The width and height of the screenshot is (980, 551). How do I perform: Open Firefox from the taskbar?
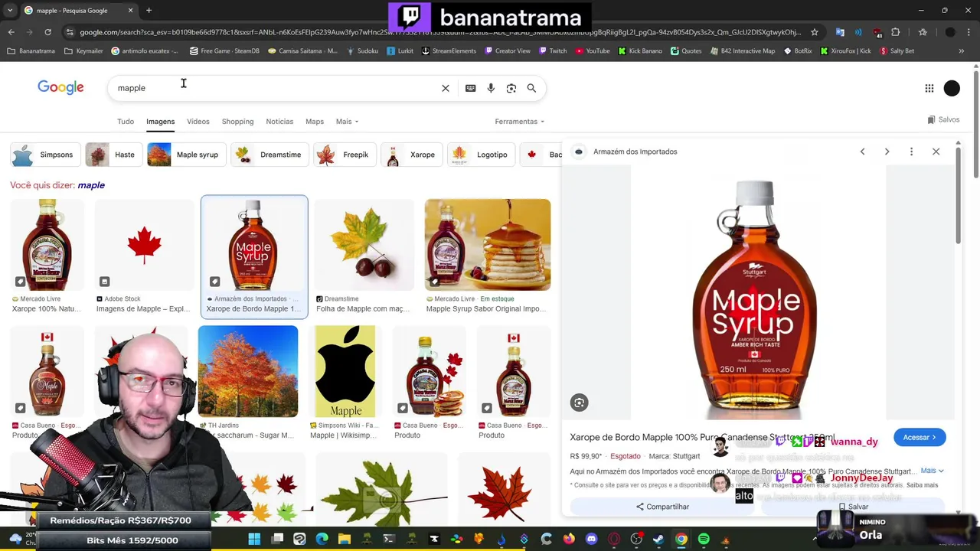pyautogui.click(x=569, y=539)
